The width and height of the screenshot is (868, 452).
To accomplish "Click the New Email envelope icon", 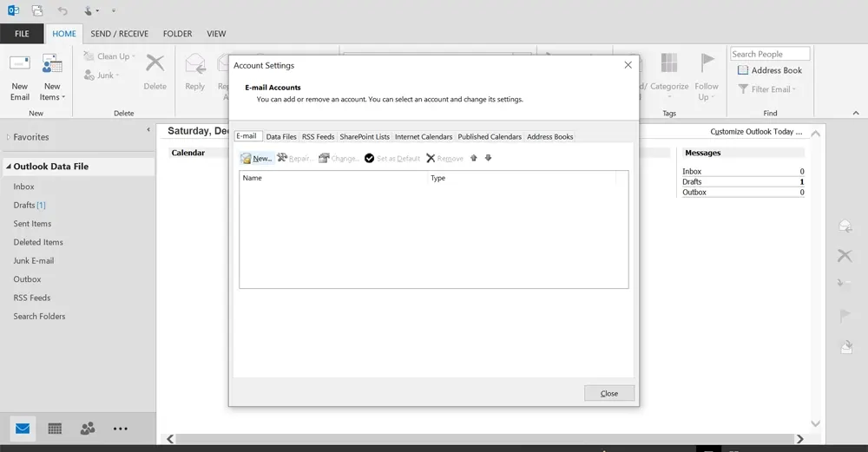I will tap(20, 63).
